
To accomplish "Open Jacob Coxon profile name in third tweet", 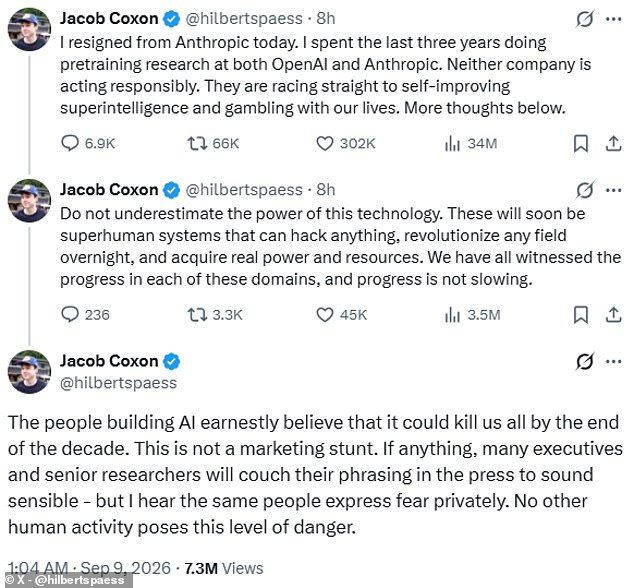I will click(109, 361).
